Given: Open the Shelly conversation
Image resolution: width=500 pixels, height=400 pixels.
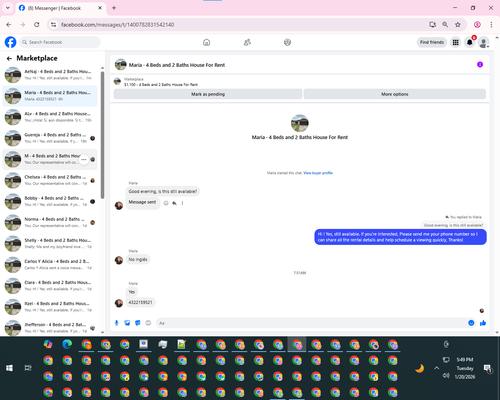Looking at the screenshot, I should point(50,244).
